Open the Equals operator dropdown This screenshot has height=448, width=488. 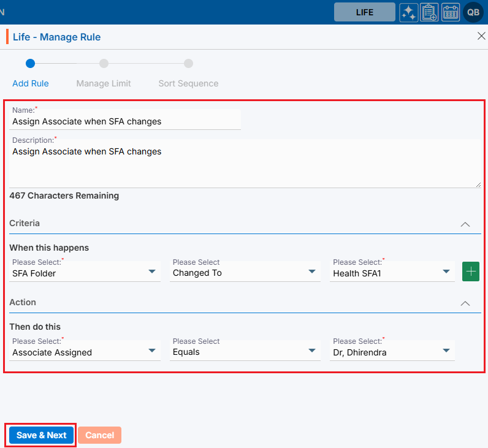coord(245,352)
